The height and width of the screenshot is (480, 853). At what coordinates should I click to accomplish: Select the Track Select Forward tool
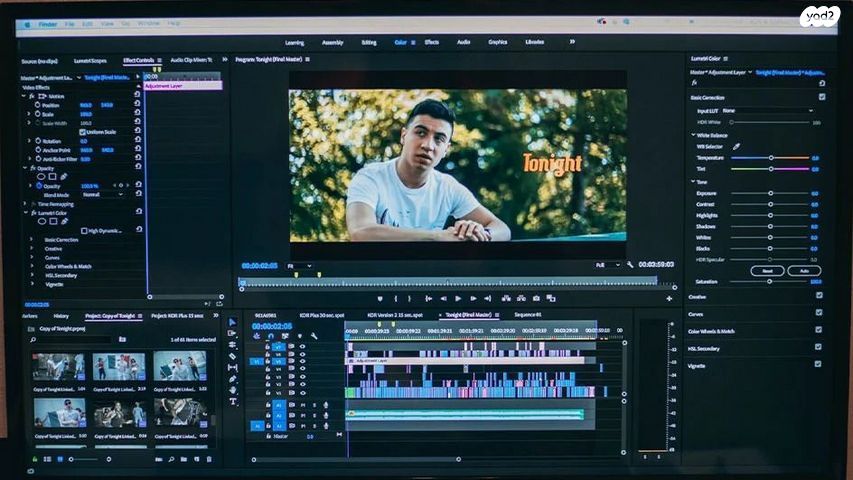[x=232, y=333]
